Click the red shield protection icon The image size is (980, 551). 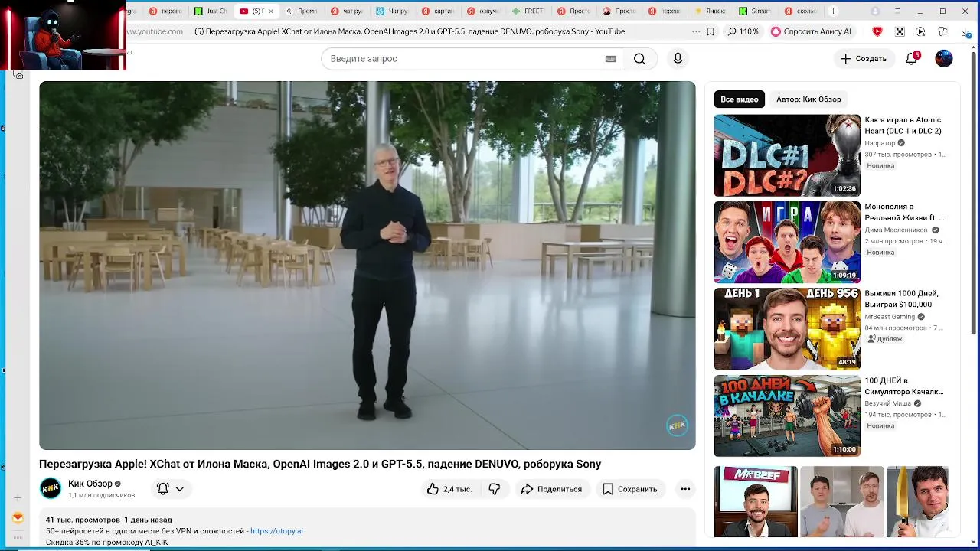[877, 31]
